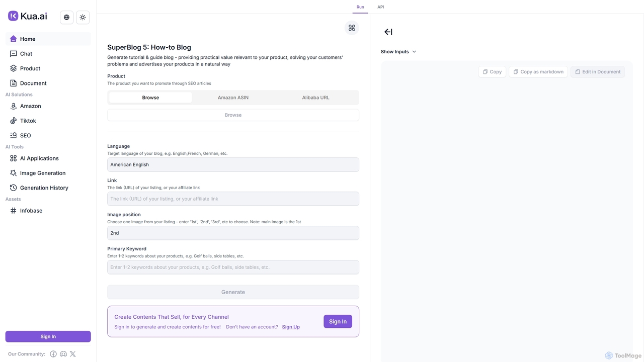This screenshot has height=362, width=644.
Task: Open Image Generation menu label
Action: point(43,173)
